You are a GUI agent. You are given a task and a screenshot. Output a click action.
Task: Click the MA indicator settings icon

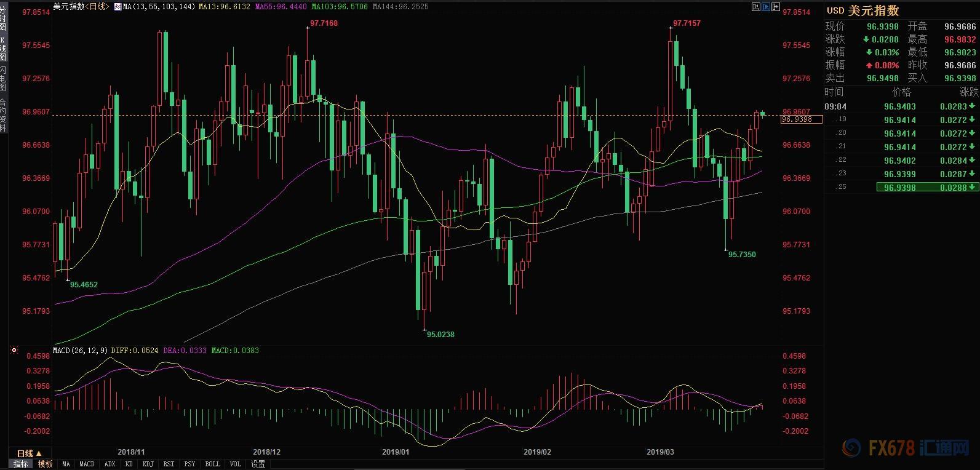tap(118, 7)
